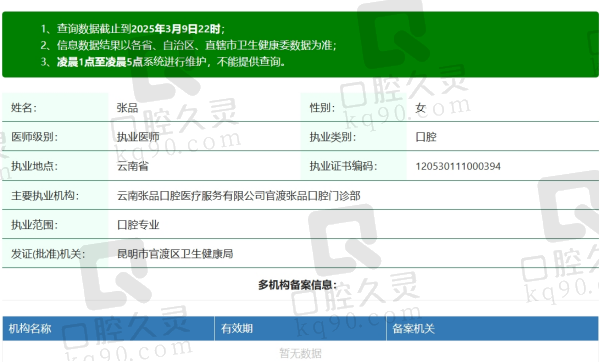600x362 pixels.
Task: Click the 执业地点 label
Action: [x=34, y=166]
